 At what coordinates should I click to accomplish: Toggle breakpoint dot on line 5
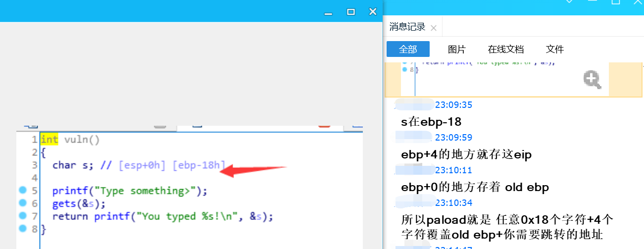tap(22, 191)
